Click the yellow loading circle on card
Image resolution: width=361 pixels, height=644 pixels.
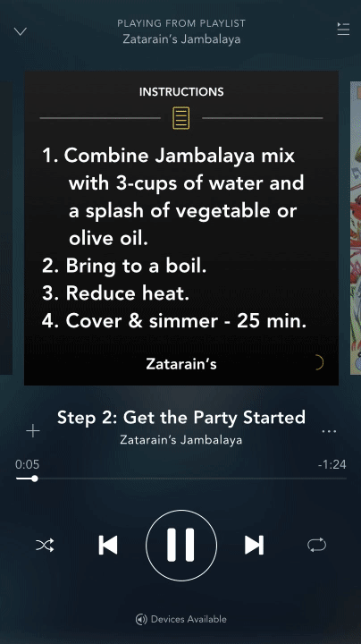(319, 362)
